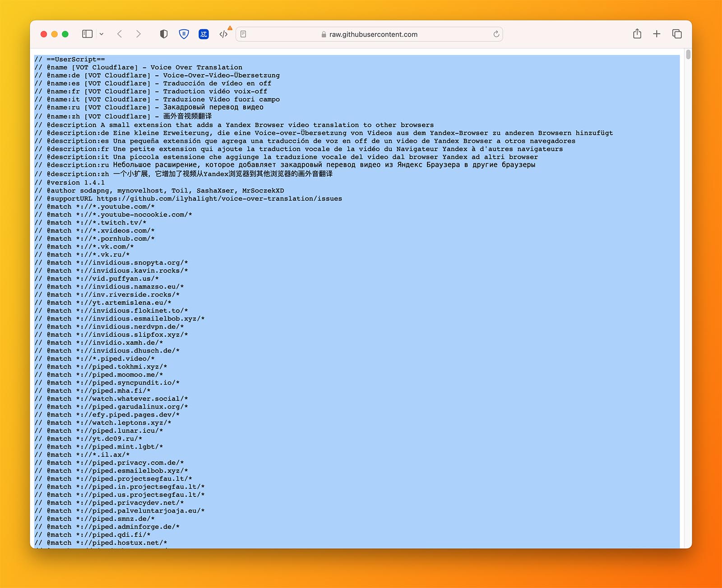Viewport: 722px width, 588px height.
Task: Click the yt.dc09.ru match line
Action: coord(88,439)
